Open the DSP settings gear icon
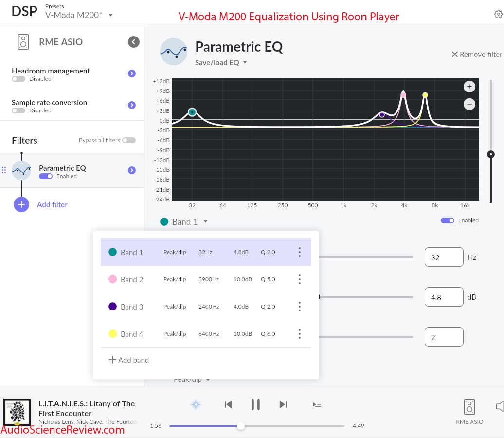Viewport: 504px width, 438px height. pyautogui.click(x=499, y=14)
